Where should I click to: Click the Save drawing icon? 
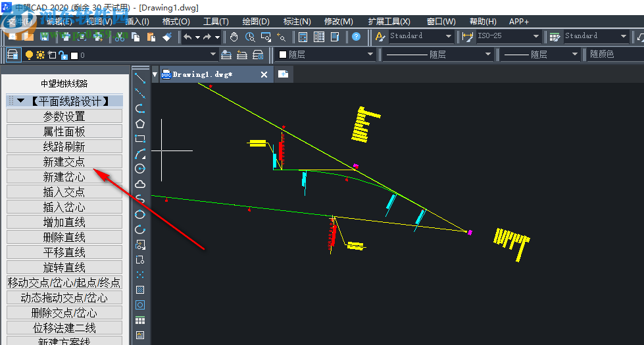44,37
